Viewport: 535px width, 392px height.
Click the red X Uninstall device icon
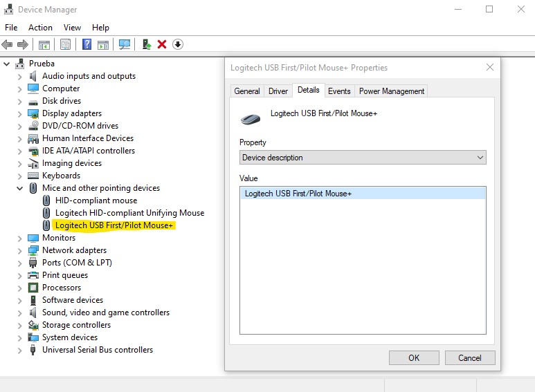(162, 44)
